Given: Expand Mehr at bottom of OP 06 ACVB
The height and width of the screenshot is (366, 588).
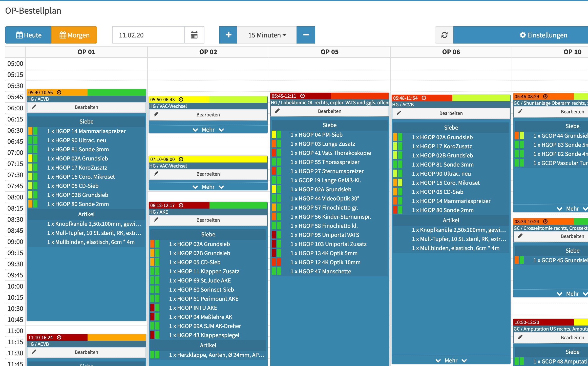Looking at the screenshot, I should coord(451,360).
